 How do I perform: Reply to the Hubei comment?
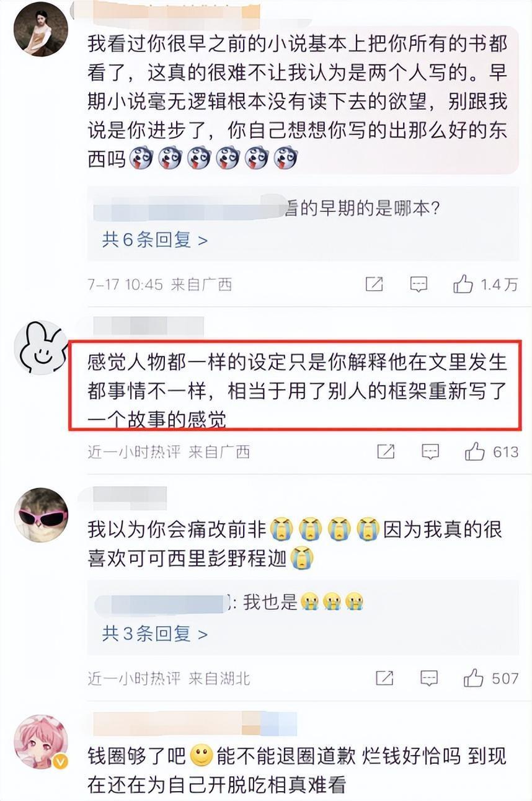429,678
